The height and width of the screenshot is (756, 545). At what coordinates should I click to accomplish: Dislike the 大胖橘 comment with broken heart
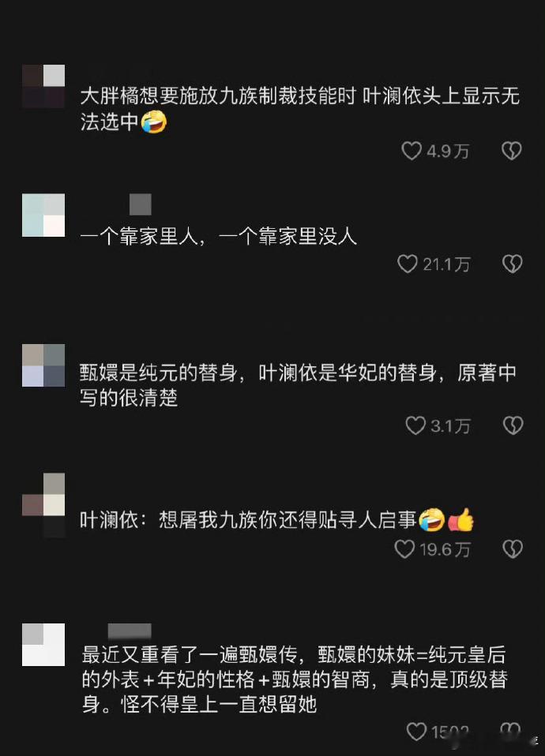[x=512, y=151]
